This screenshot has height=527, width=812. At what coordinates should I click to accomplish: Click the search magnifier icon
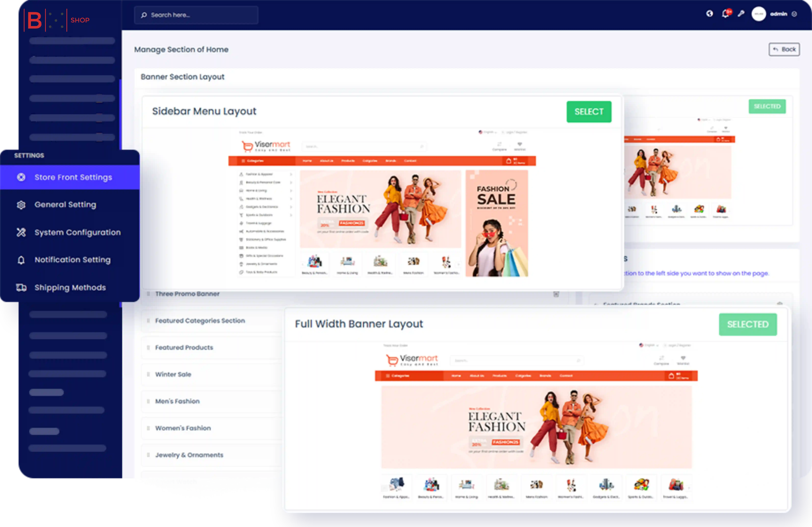pos(144,15)
